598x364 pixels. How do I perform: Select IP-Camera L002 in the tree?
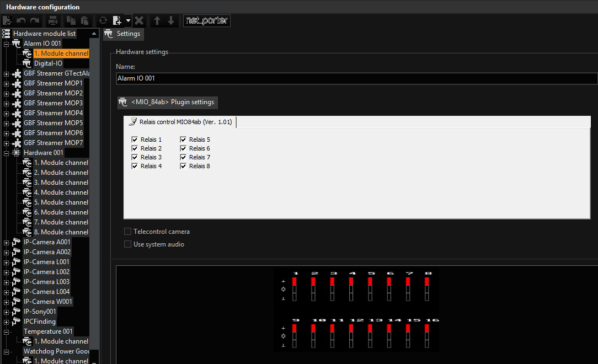pyautogui.click(x=46, y=272)
